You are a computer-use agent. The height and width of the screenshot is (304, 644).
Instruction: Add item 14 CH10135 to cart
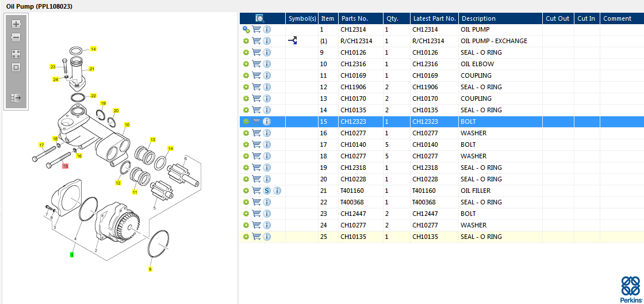[256, 110]
